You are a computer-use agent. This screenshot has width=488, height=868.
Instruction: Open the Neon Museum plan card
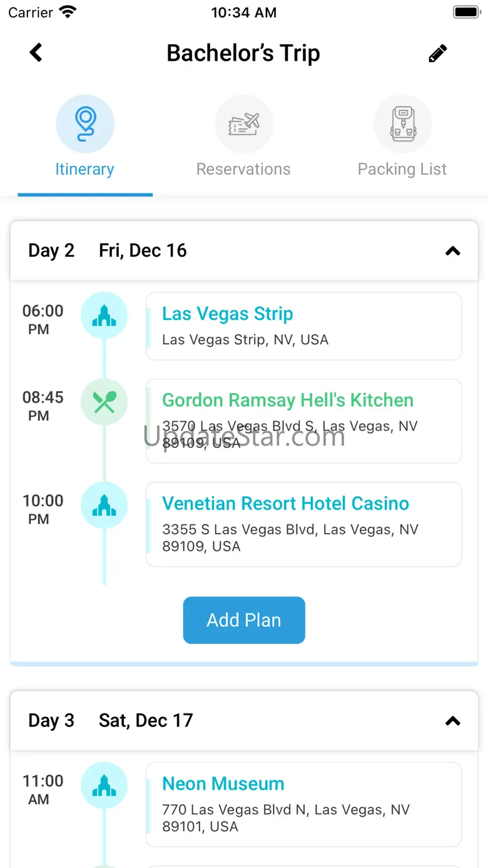(304, 804)
